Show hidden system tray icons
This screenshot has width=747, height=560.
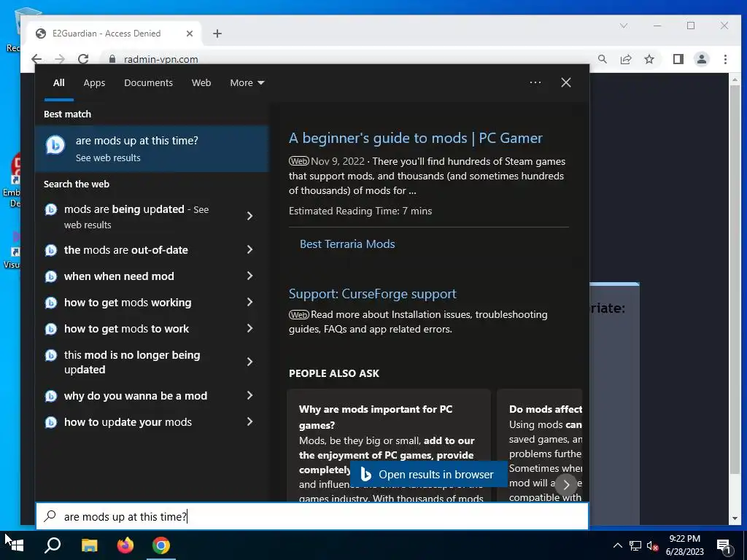click(x=617, y=545)
